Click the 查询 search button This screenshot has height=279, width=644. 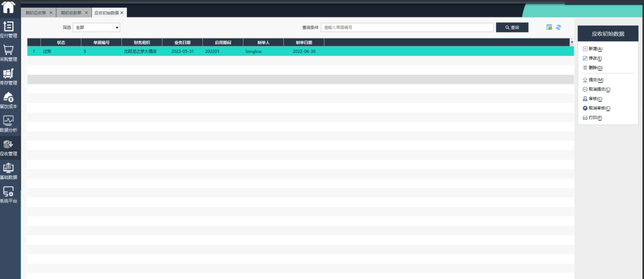pos(512,27)
